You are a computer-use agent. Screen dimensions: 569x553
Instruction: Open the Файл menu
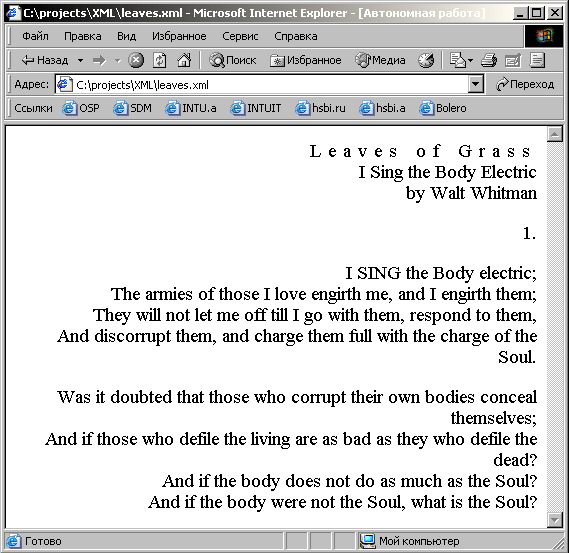point(35,36)
